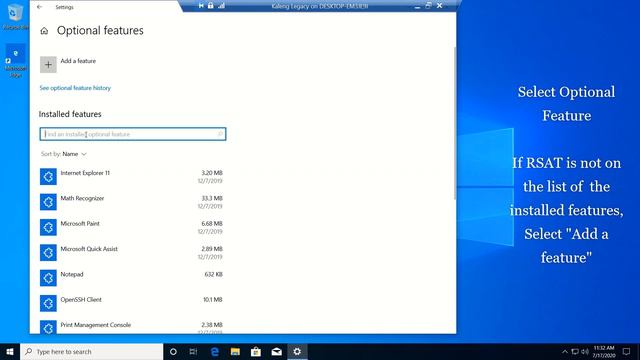Click the signal strength icon in session bar
This screenshot has height=360, width=640.
[221, 6]
